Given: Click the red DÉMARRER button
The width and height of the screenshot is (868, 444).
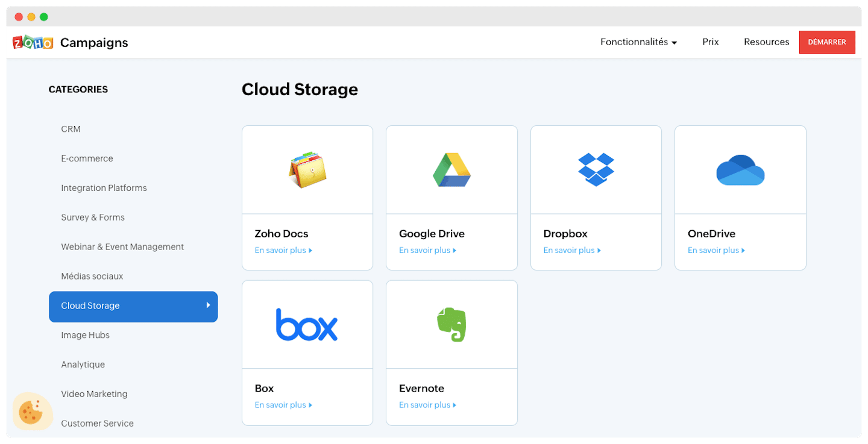Looking at the screenshot, I should click(x=827, y=42).
